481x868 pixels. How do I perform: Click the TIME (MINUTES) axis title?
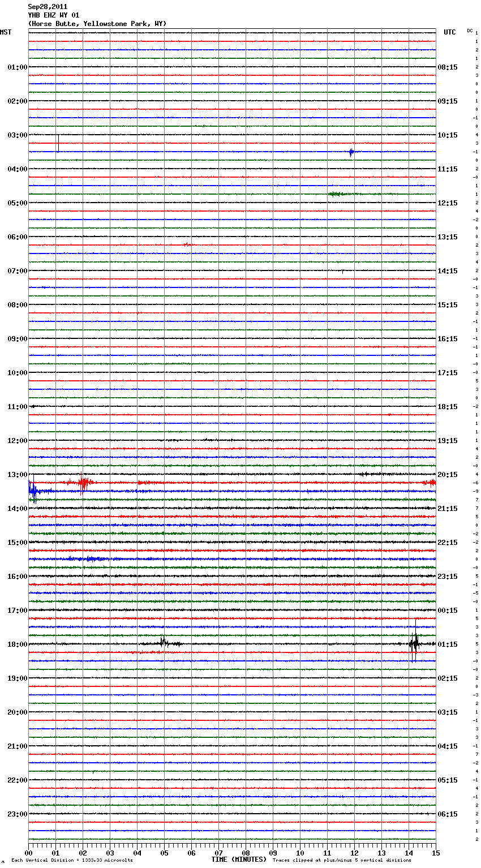(239, 860)
